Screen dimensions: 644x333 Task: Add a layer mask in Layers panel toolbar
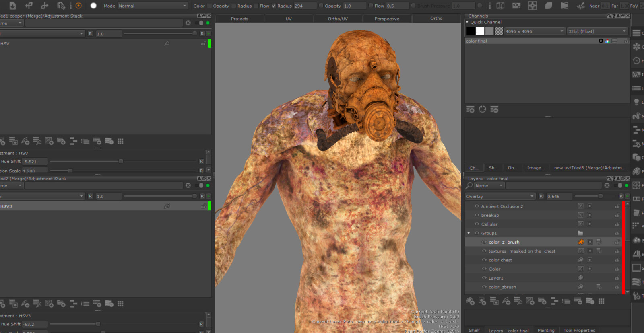pos(482,301)
